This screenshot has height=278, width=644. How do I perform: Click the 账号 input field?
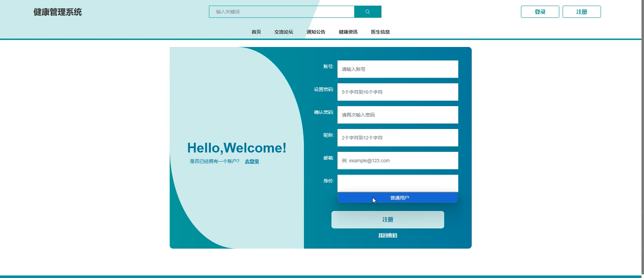point(397,69)
